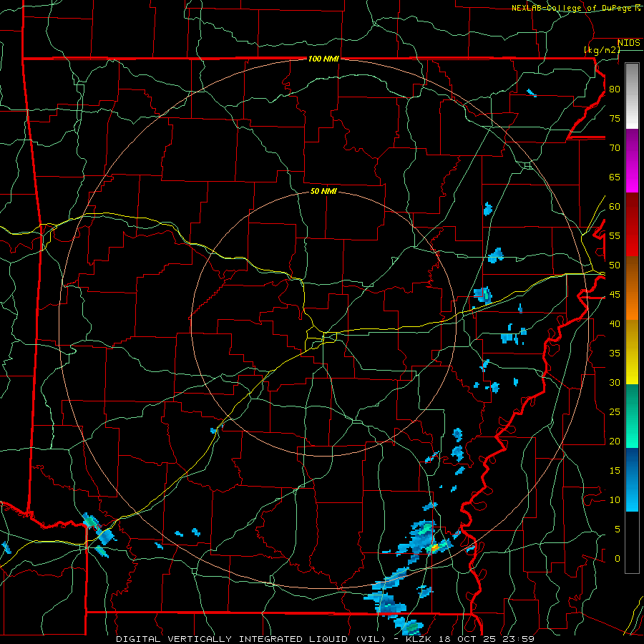644x644 pixels.
Task: Click the 50 value on the color scale
Action: (615, 265)
